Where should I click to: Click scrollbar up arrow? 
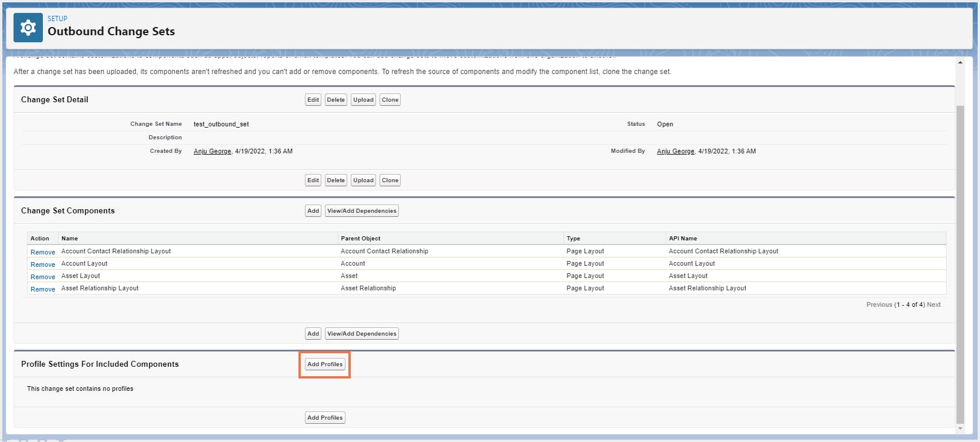(x=960, y=62)
